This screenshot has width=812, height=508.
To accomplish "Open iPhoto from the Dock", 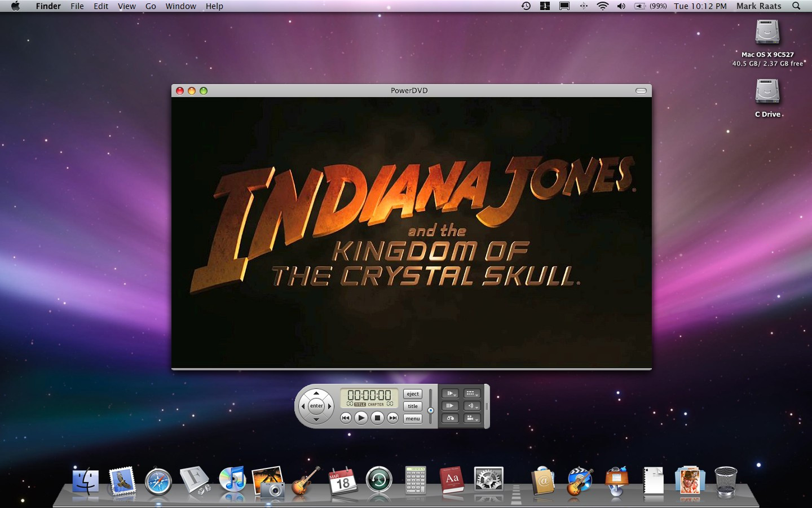I will (268, 481).
